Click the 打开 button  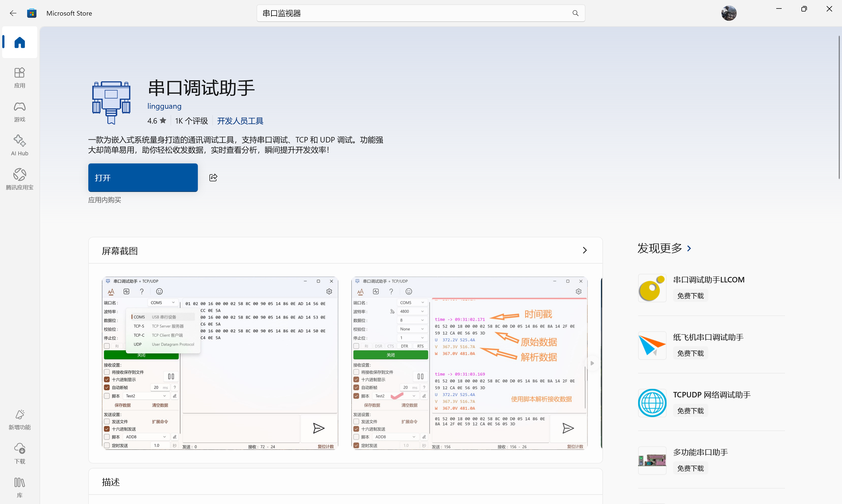(143, 177)
